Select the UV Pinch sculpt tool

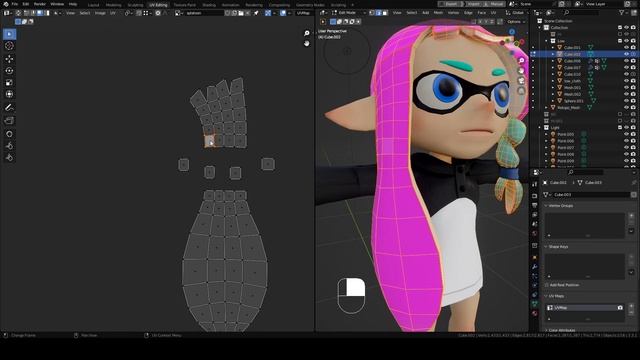[x=9, y=158]
